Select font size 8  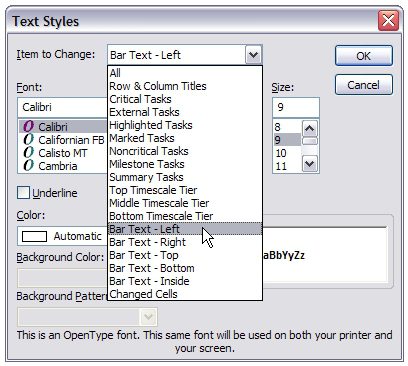pyautogui.click(x=287, y=127)
